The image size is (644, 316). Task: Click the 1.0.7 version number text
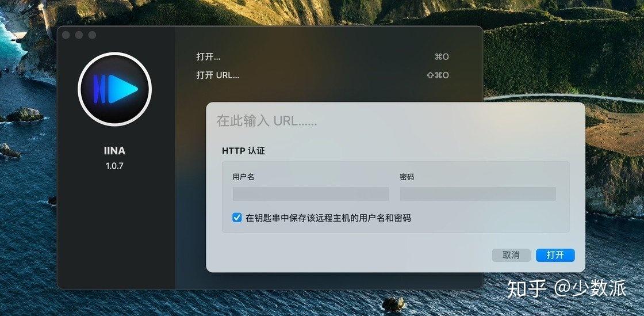114,166
